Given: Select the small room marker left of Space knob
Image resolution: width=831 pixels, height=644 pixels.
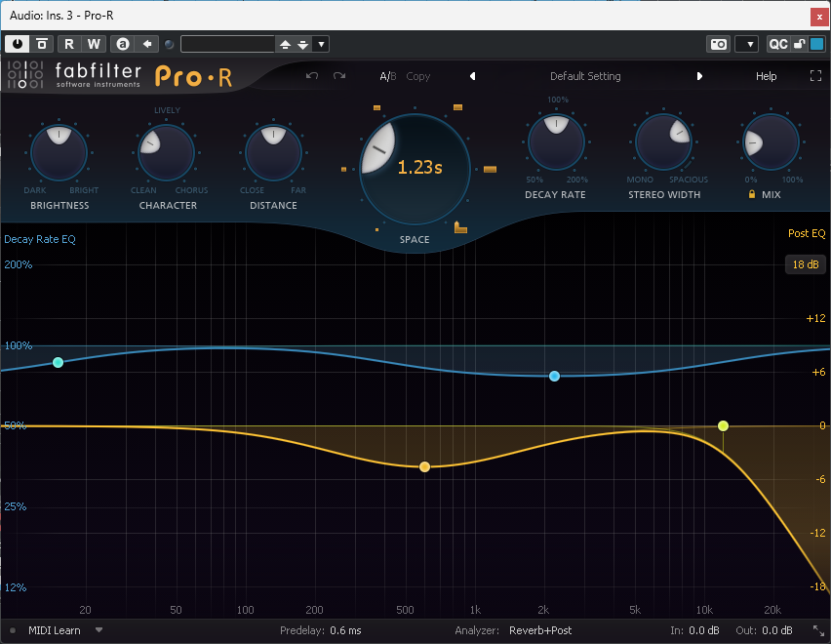Looking at the screenshot, I should (344, 169).
